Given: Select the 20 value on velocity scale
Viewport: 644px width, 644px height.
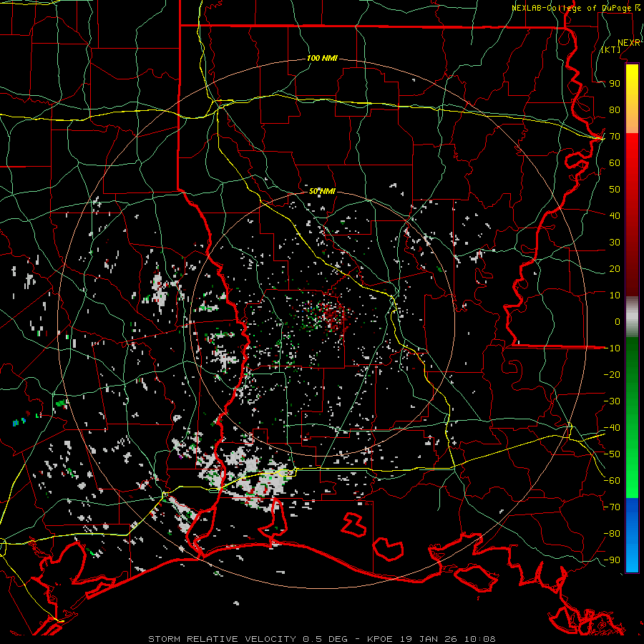Looking at the screenshot, I should 615,268.
